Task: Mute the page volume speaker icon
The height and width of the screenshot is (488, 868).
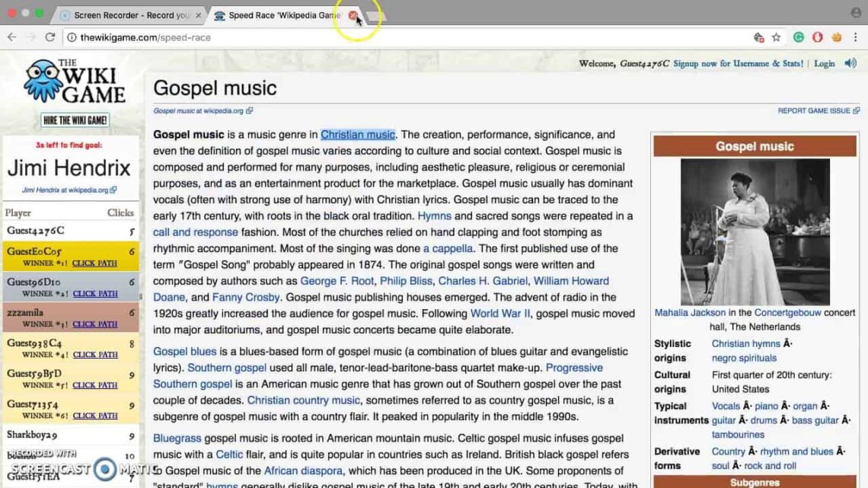Action: [x=850, y=64]
